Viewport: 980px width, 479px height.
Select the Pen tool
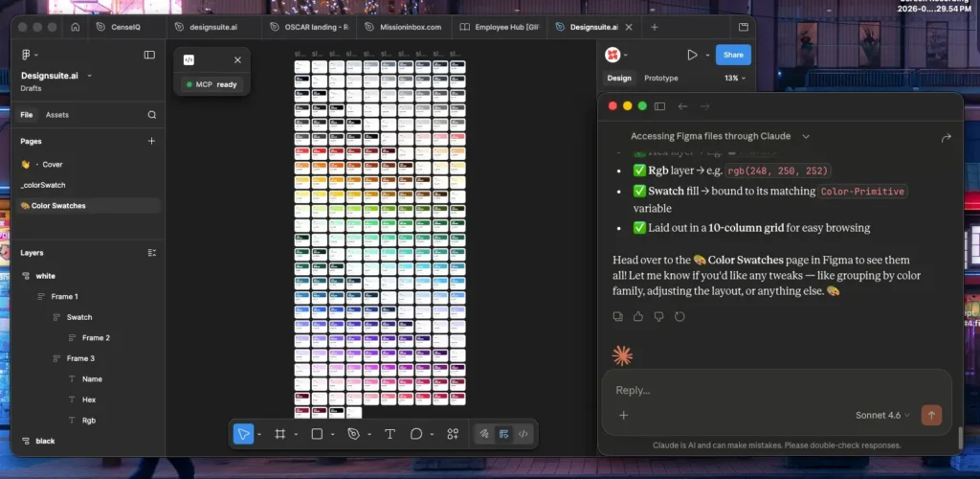[353, 434]
